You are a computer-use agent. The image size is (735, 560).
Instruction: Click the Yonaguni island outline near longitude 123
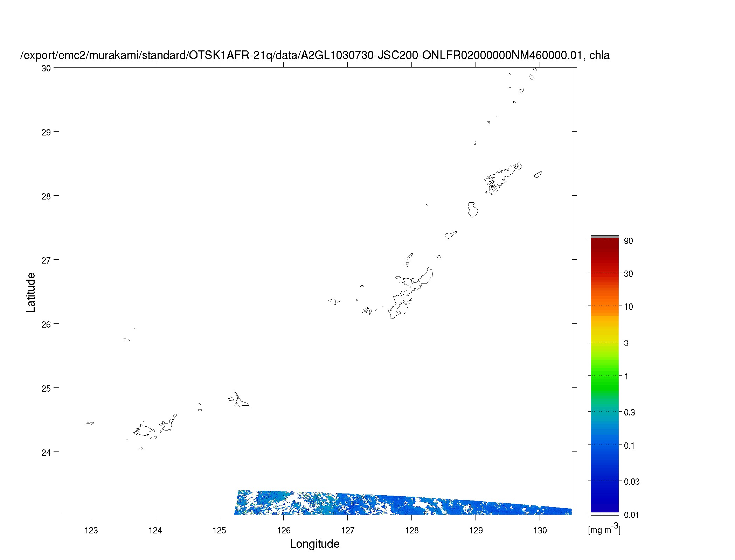pos(90,423)
